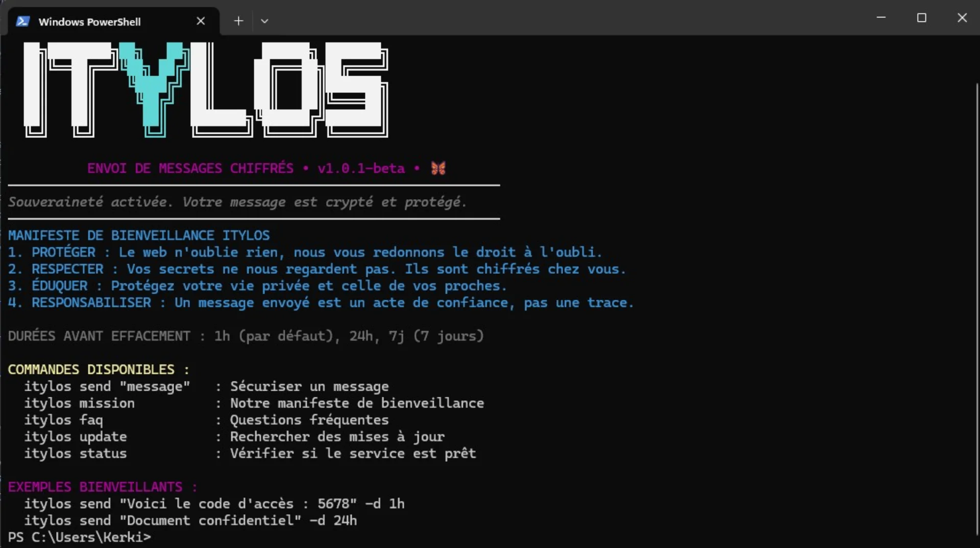Click the 'MANIFESTE DE BIENVEILLANCE ITYLOS' heading
The height and width of the screenshot is (548, 980).
139,235
